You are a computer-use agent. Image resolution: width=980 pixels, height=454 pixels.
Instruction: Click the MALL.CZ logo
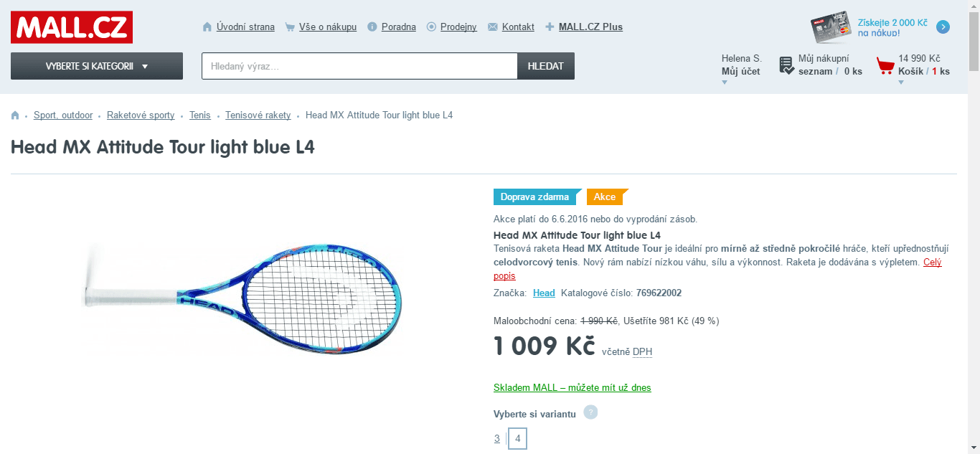coord(72,27)
